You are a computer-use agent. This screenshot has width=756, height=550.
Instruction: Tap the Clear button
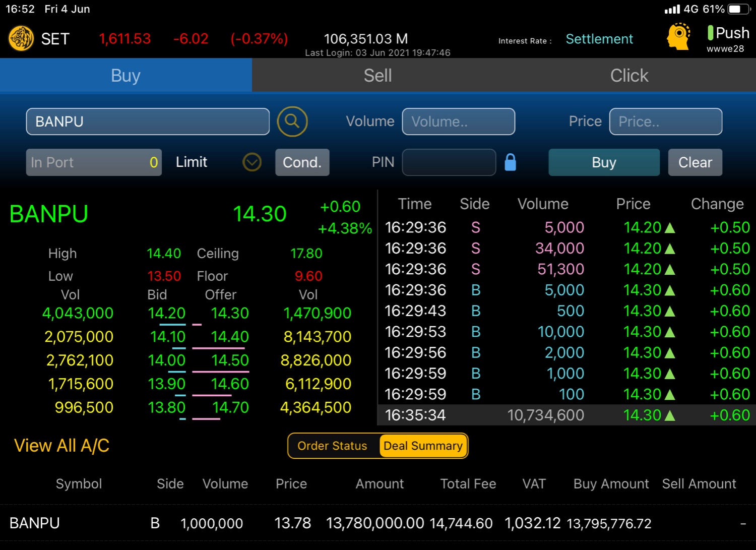pos(695,162)
